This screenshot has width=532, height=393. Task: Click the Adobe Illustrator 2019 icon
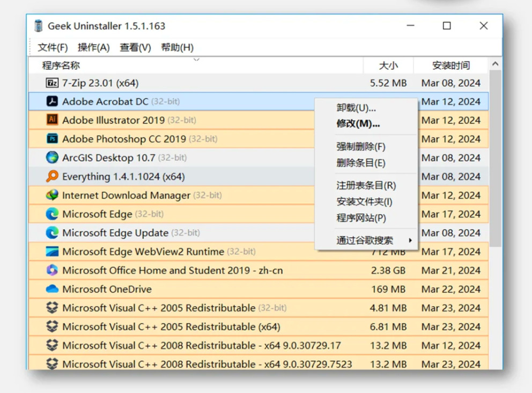point(52,120)
